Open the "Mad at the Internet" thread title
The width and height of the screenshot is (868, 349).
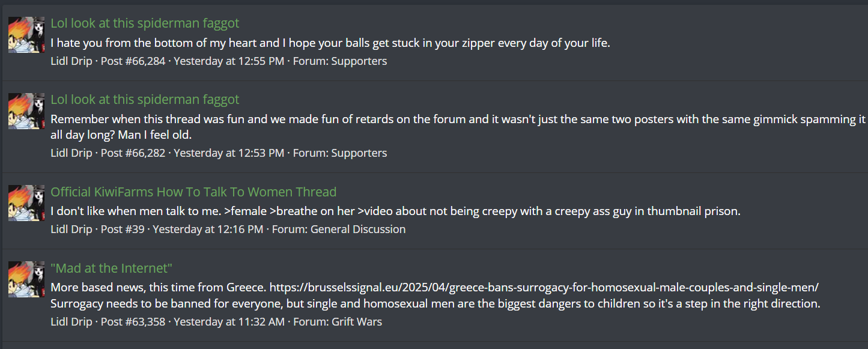point(111,269)
